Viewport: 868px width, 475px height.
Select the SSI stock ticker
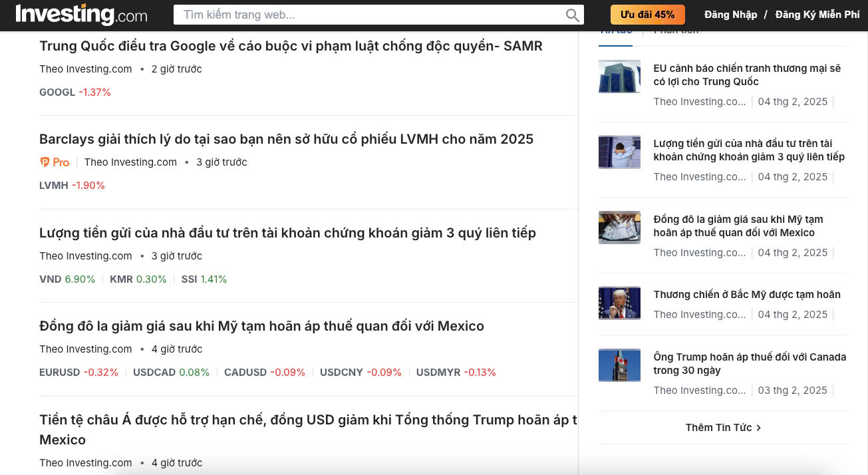[x=189, y=279]
